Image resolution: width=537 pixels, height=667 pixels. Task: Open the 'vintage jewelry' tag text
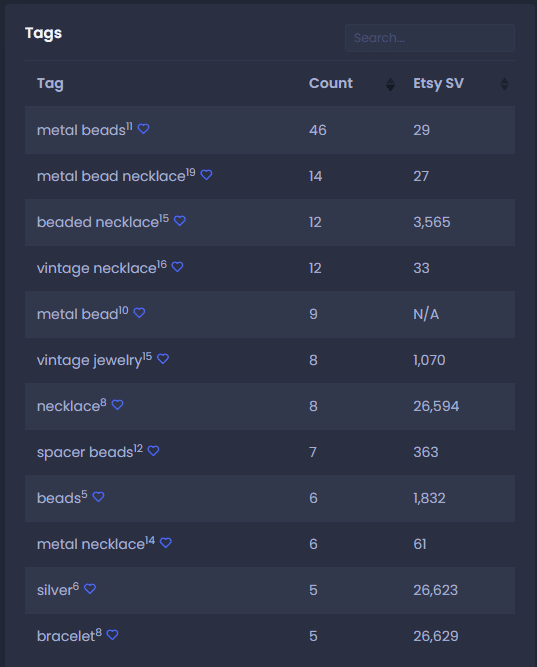[x=89, y=360]
